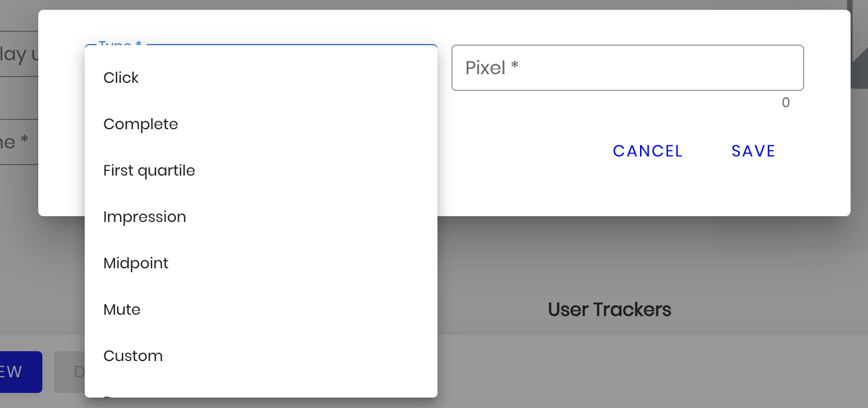The height and width of the screenshot is (408, 868).
Task: Click the partially hidden 'lay u' field
Action: coord(19,54)
